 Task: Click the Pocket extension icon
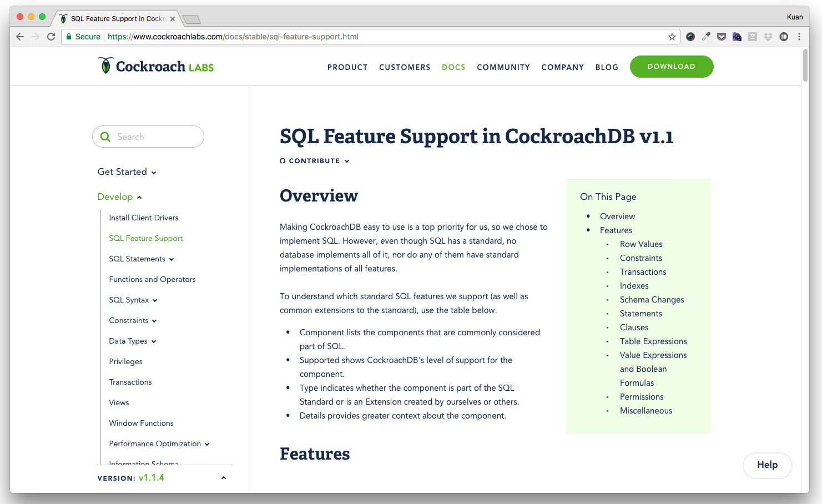pyautogui.click(x=722, y=37)
